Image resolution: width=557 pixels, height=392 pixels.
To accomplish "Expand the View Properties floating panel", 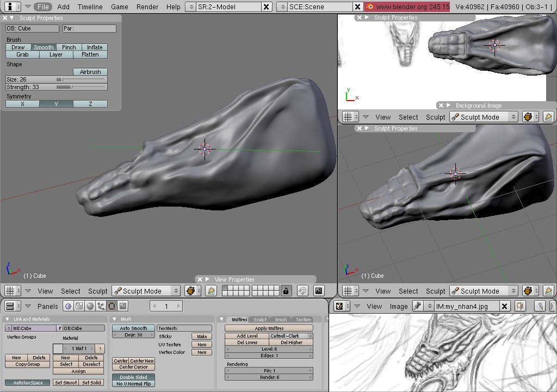I will [x=207, y=279].
